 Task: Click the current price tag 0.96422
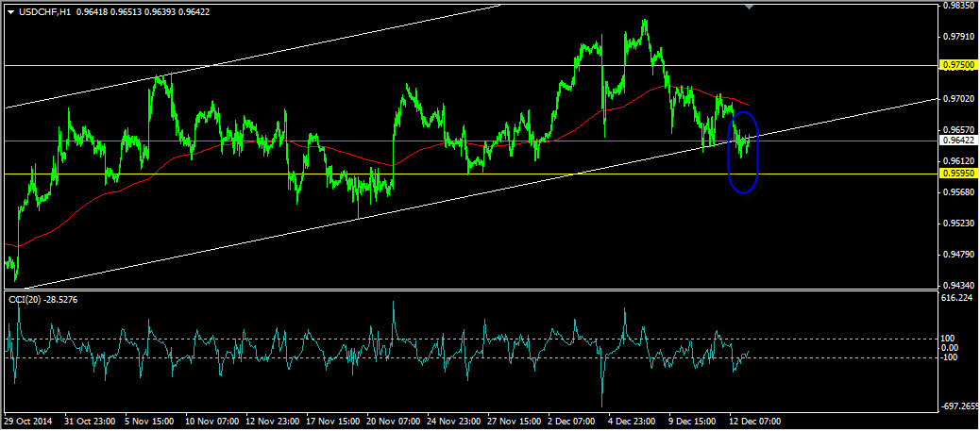click(x=958, y=141)
